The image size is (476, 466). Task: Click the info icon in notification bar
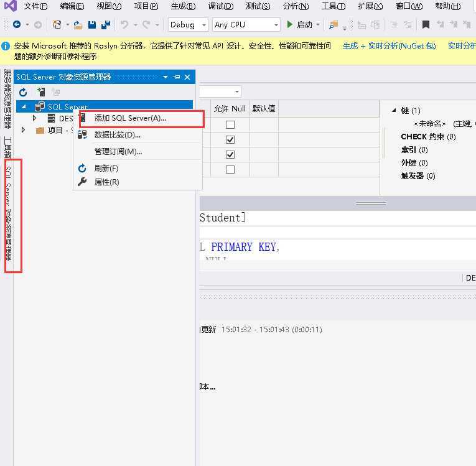coord(6,46)
